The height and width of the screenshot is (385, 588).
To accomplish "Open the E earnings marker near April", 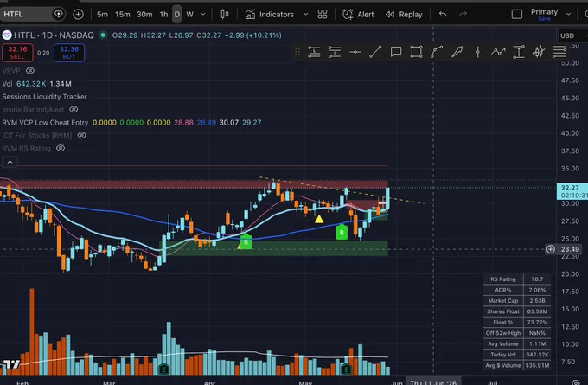I will tap(164, 369).
